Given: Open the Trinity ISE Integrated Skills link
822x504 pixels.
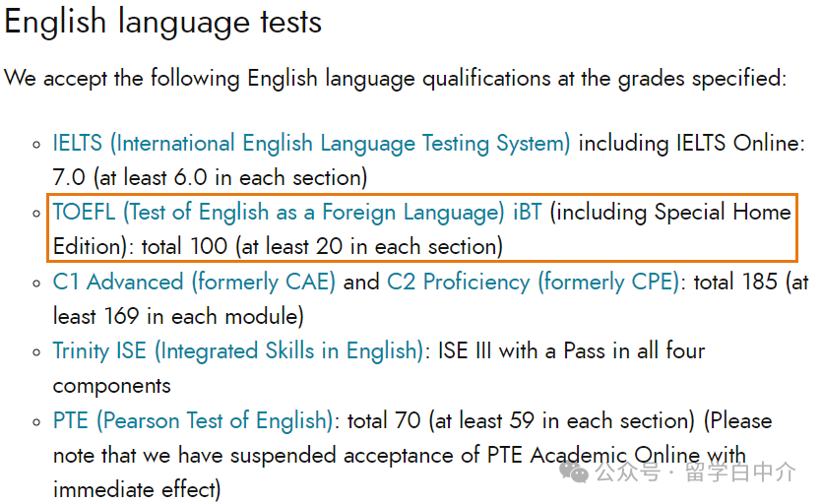Looking at the screenshot, I should pos(238,350).
